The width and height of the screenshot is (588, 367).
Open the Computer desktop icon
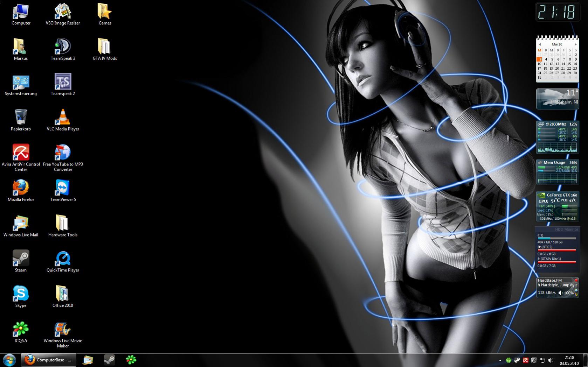pyautogui.click(x=21, y=15)
